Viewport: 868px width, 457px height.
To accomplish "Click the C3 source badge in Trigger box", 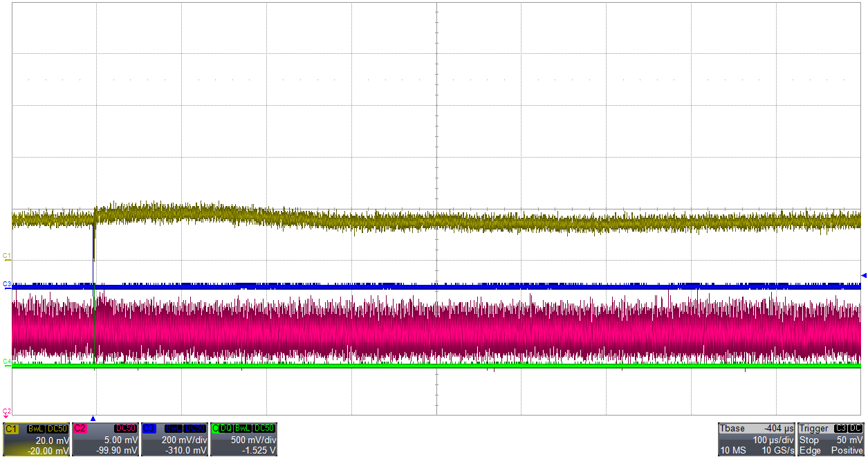I will (840, 428).
